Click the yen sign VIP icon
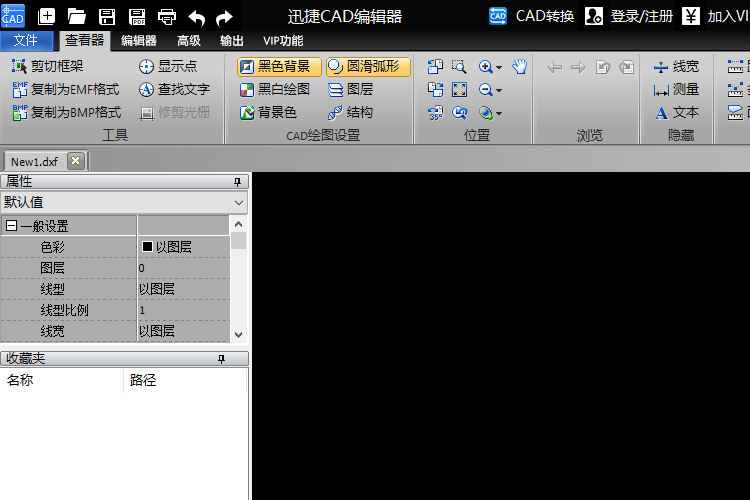Image resolution: width=750 pixels, height=500 pixels. tap(691, 16)
